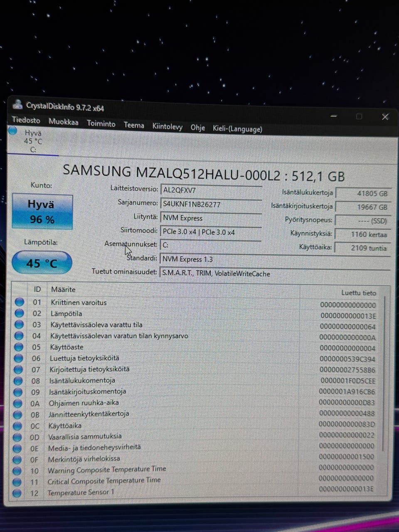Click the status circle for Kirjoitettuja tietoyksiköitä
Screen dimensions: 399x532
point(18,369)
